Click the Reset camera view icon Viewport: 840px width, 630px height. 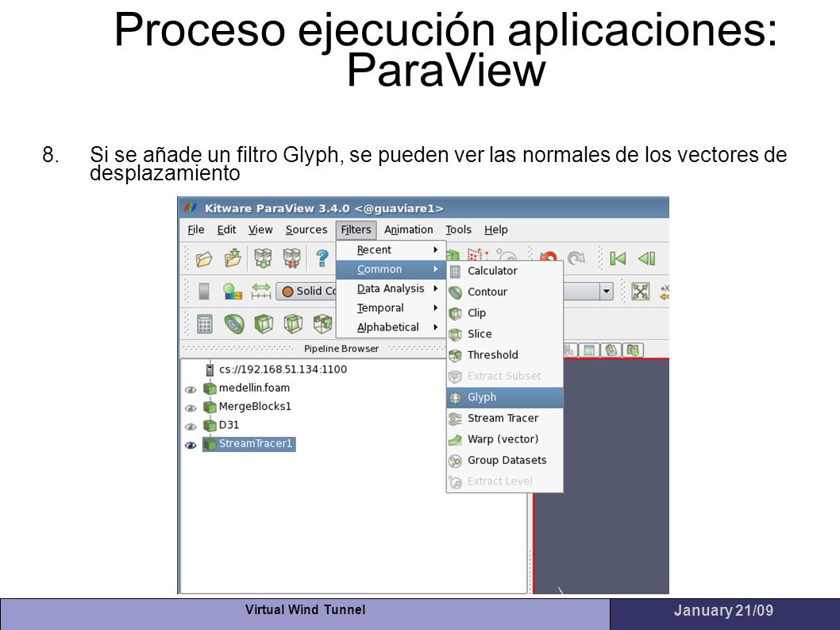640,291
